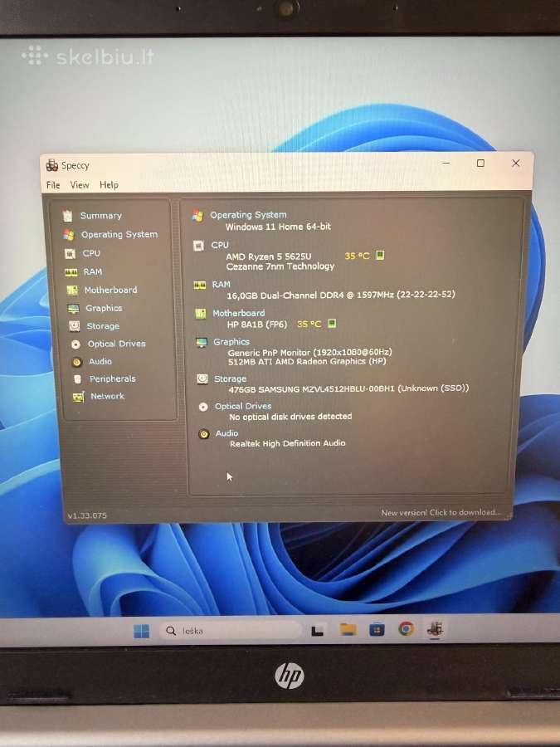The height and width of the screenshot is (747, 560).
Task: Click 'Windows 11 Home 64-bit' text
Action: 278,227
